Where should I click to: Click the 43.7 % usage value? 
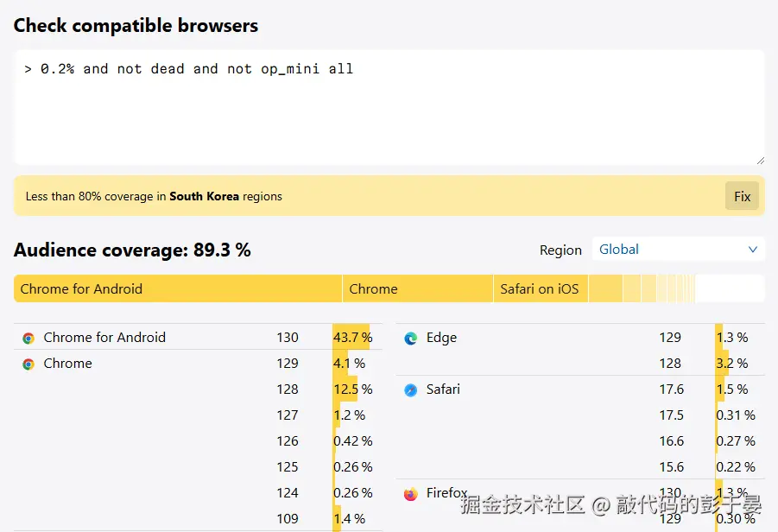pyautogui.click(x=353, y=338)
